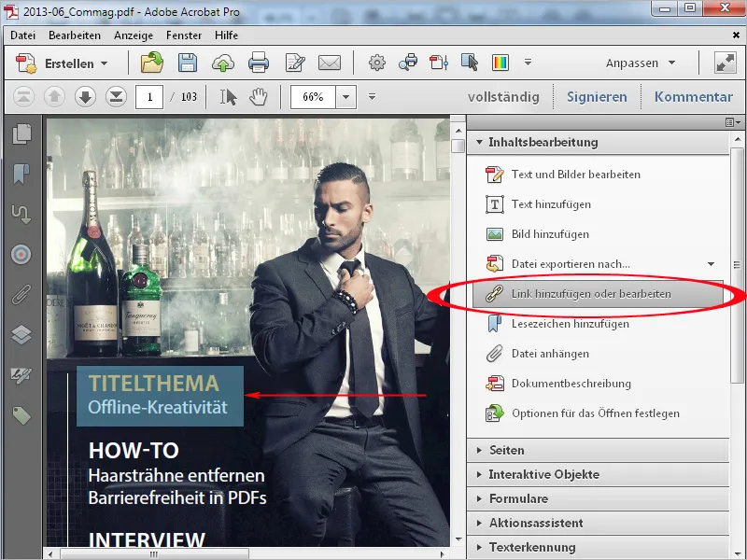This screenshot has height=560, width=747.
Task: Click the PDF optimize toolbar icon
Action: tap(439, 63)
